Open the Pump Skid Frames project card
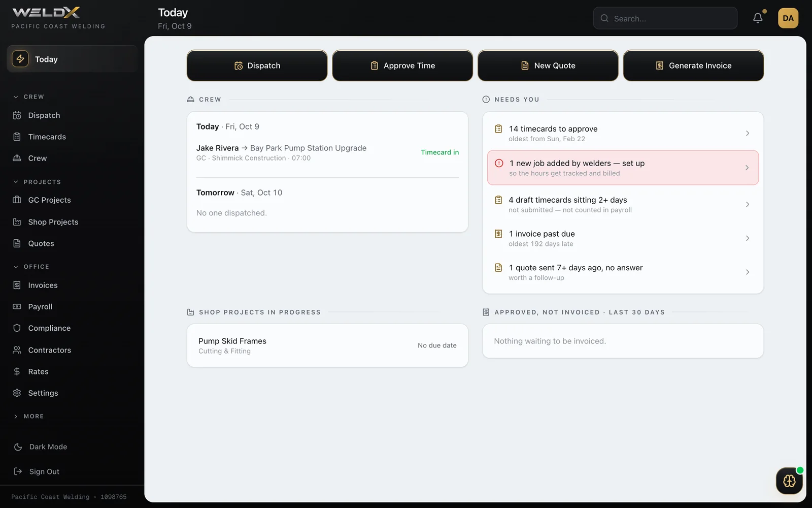Image resolution: width=812 pixels, height=508 pixels. pyautogui.click(x=327, y=345)
